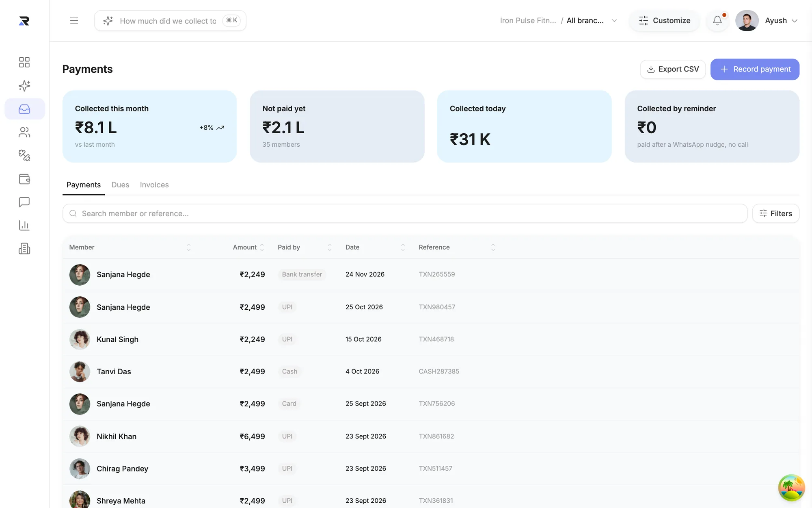
Task: Open the Collected by reminder card
Action: click(712, 126)
